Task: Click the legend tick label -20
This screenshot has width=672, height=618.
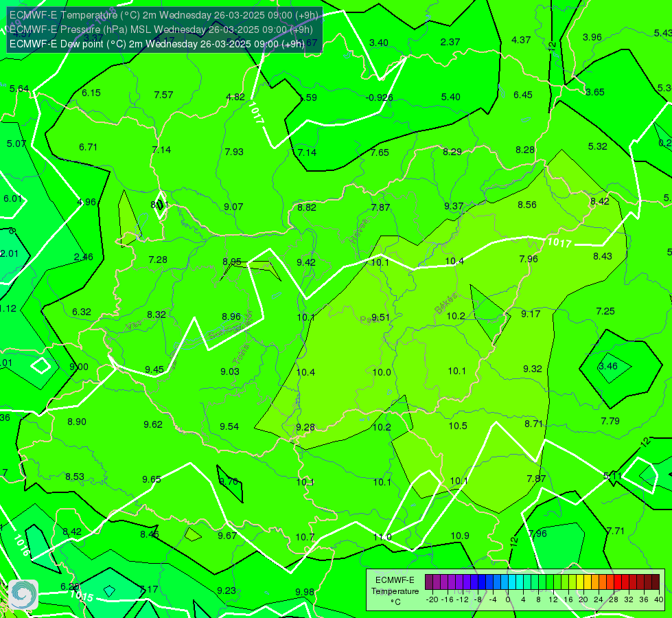Action: tap(431, 599)
